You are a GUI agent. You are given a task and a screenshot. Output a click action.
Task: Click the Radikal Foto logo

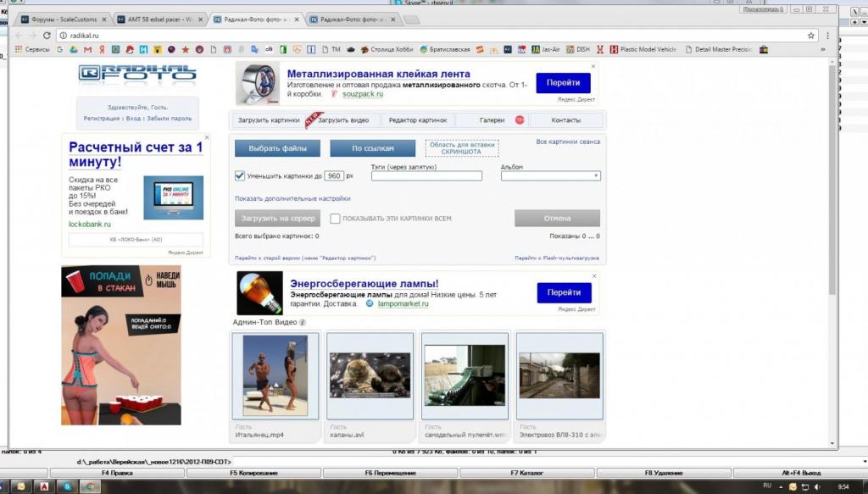136,73
